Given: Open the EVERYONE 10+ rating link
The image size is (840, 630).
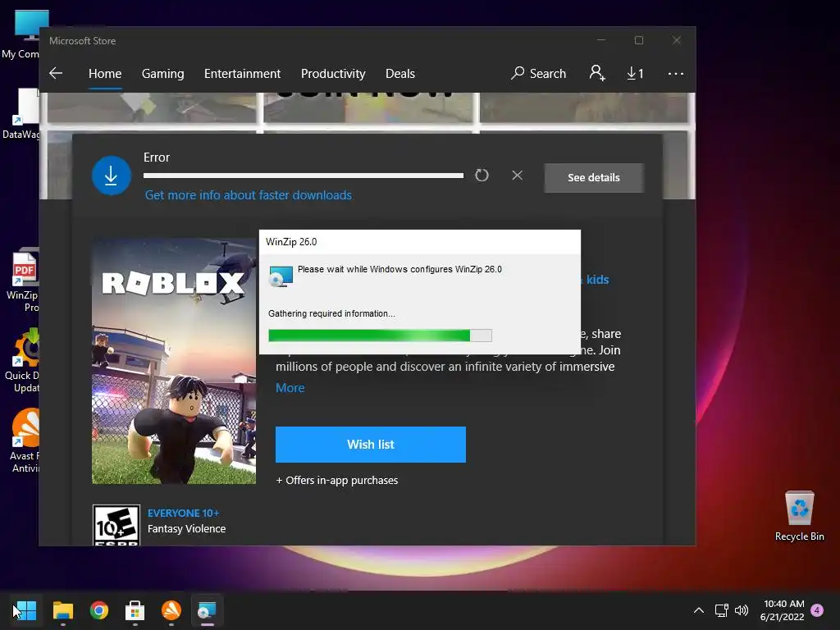Looking at the screenshot, I should [183, 513].
